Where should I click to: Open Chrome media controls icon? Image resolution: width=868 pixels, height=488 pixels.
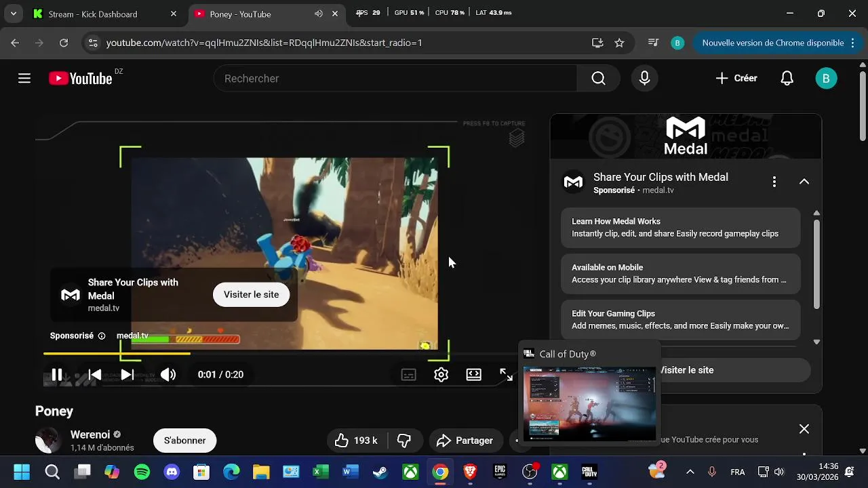point(653,43)
